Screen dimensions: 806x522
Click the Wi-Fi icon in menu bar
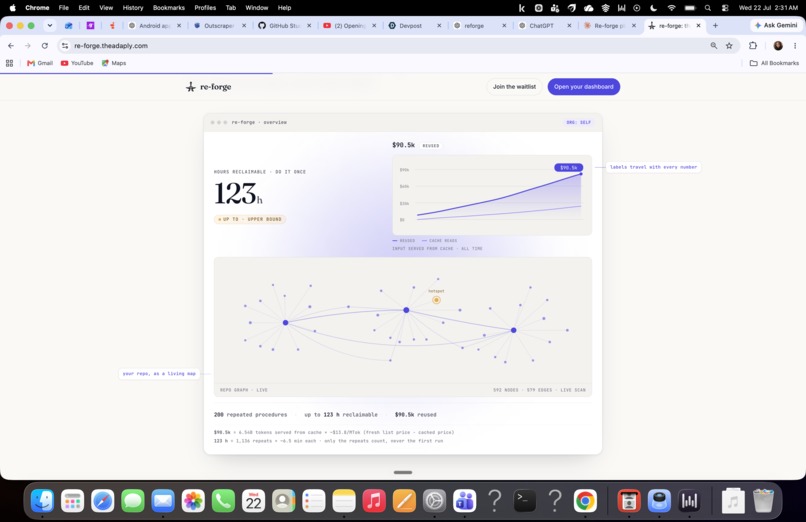pyautogui.click(x=671, y=8)
